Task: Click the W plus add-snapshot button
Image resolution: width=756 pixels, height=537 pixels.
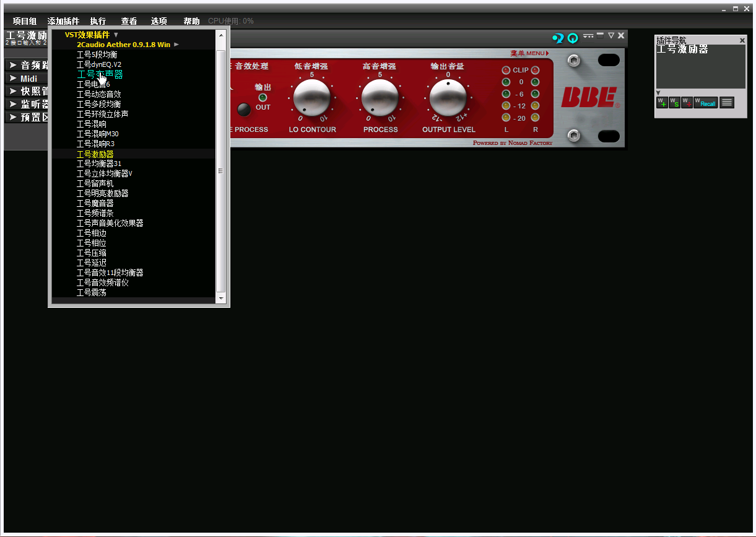Action: pyautogui.click(x=662, y=102)
